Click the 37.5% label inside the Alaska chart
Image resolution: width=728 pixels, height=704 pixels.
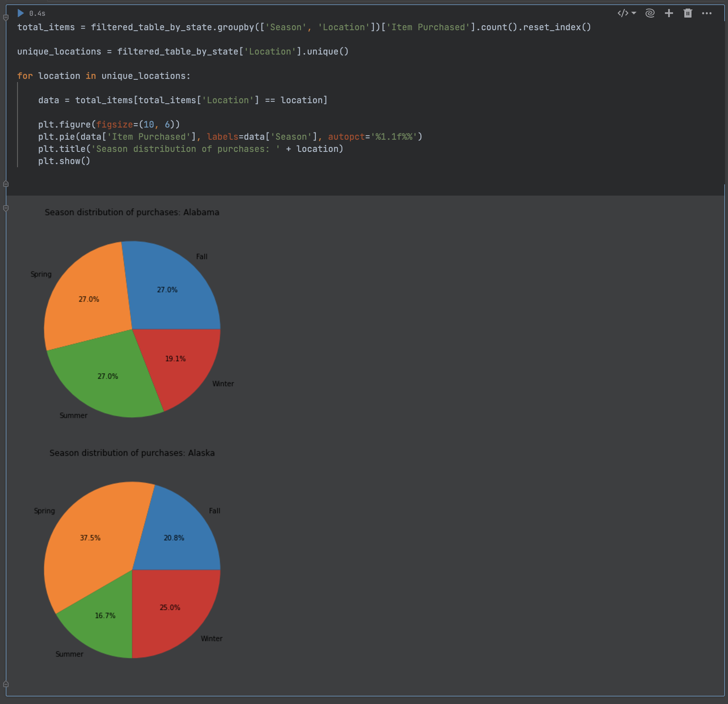pos(90,537)
